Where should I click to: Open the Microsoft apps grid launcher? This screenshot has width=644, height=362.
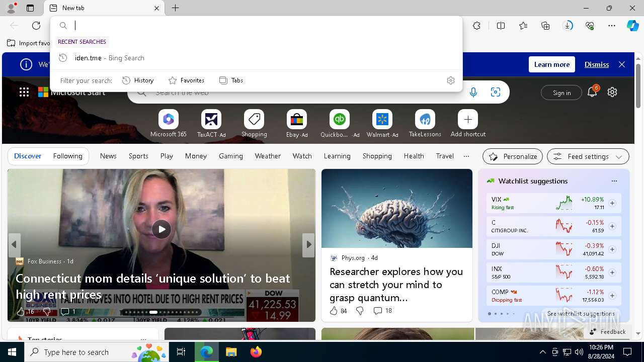click(x=24, y=92)
